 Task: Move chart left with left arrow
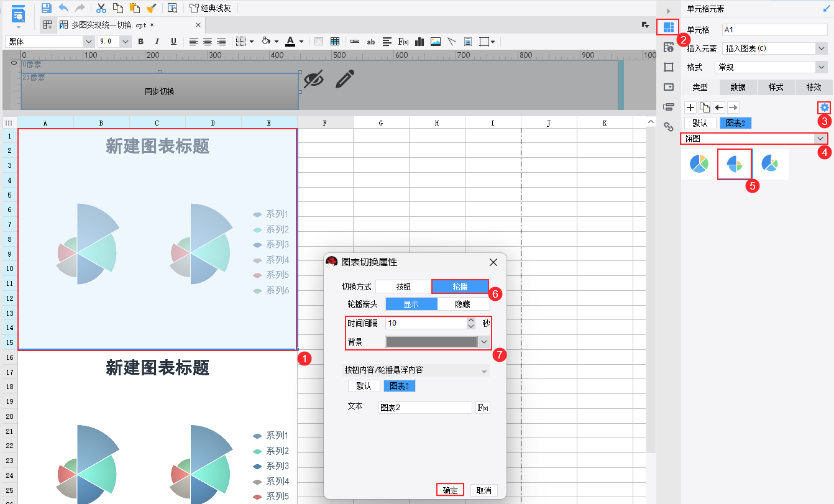click(x=718, y=108)
